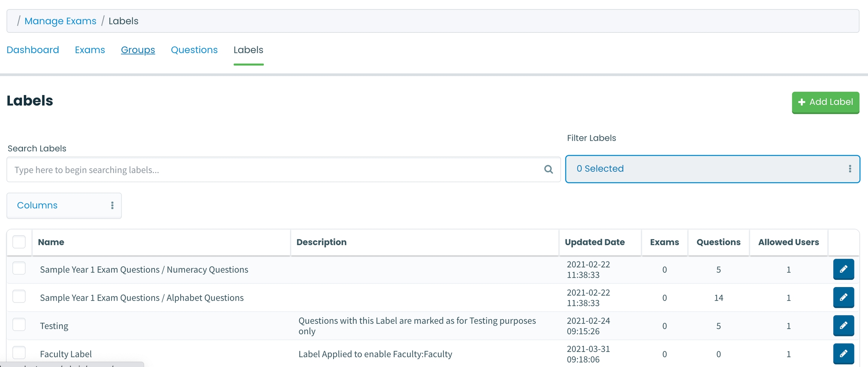Click into the Search Labels text field
The width and height of the screenshot is (868, 367).
[275, 170]
